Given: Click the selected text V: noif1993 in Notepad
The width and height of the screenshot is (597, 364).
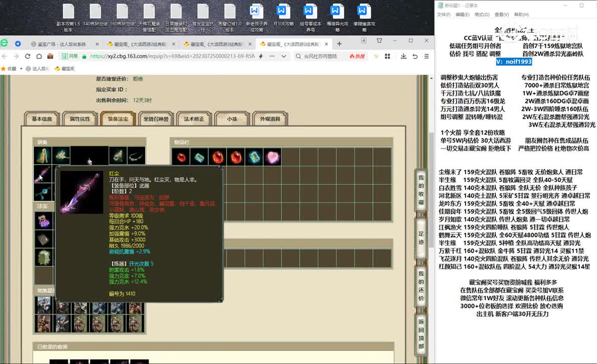Looking at the screenshot, I should pos(514,62).
